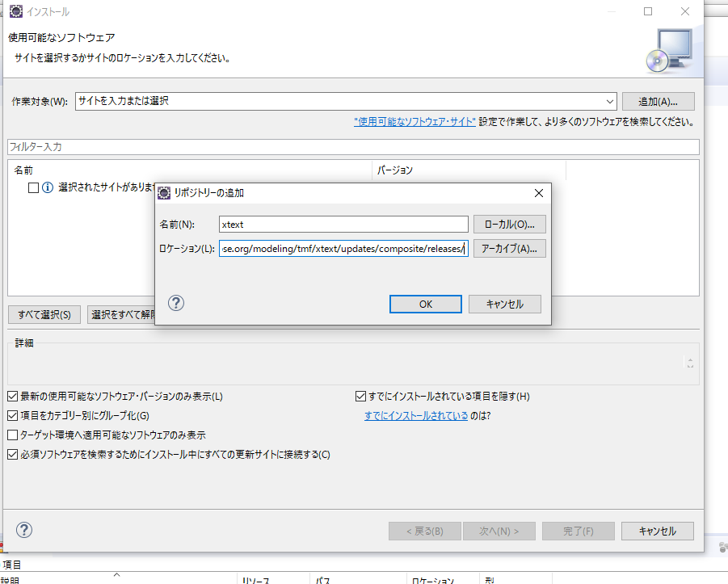Click the 名前 field containing xtext
This screenshot has height=584, width=728.
coord(343,224)
